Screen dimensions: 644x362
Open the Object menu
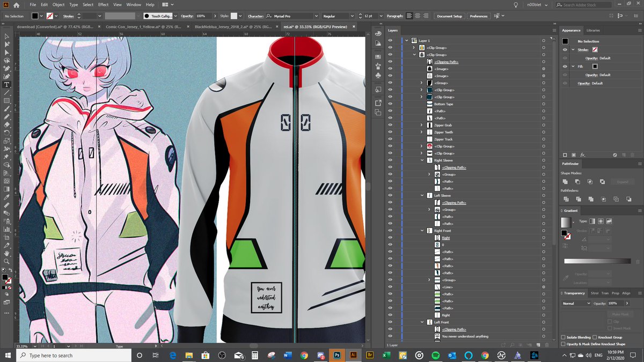point(58,5)
